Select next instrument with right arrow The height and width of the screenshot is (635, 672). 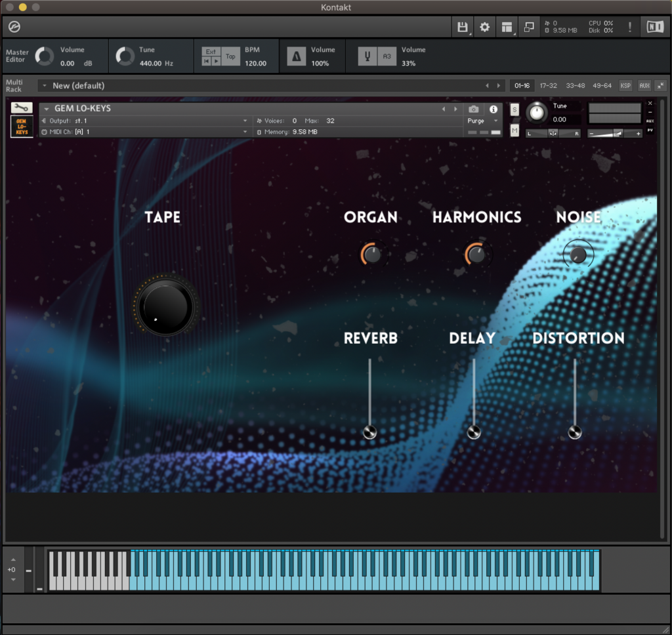tap(455, 110)
